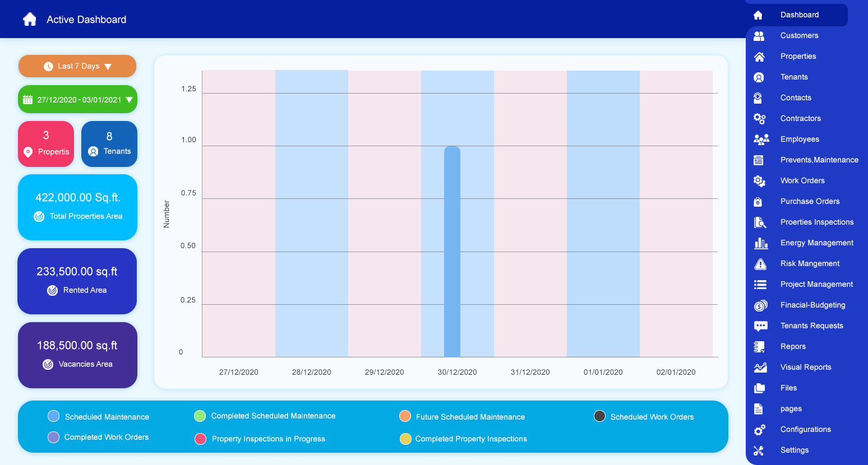
Task: Open Work Orders in the sidebar menu
Action: [x=802, y=180]
